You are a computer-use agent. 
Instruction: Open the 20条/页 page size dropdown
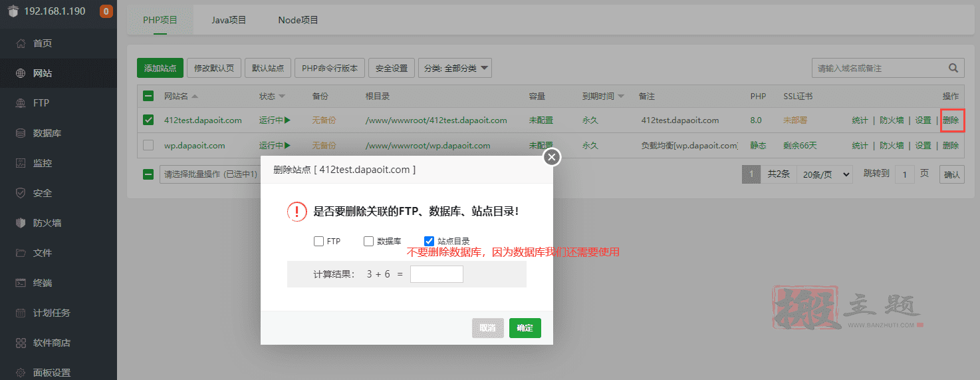[x=824, y=174]
